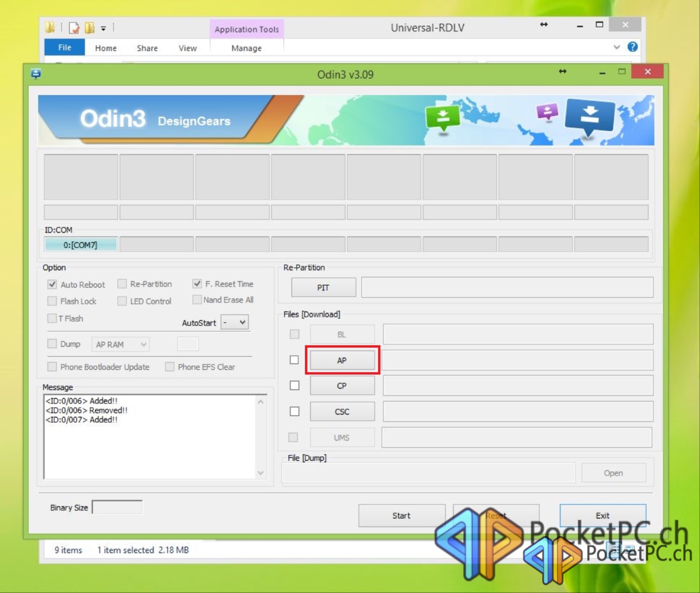Click the resize arrows icon in Odin3 title bar

tap(562, 71)
